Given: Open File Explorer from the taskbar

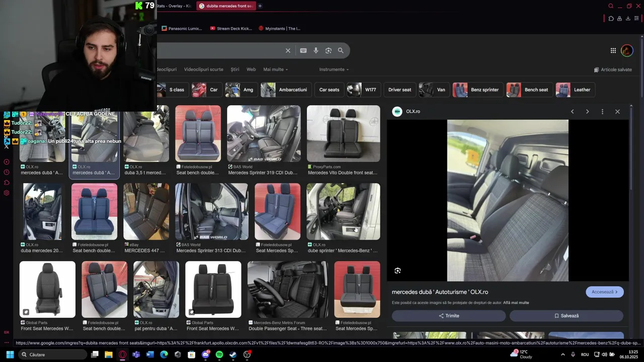Looking at the screenshot, I should 108,354.
